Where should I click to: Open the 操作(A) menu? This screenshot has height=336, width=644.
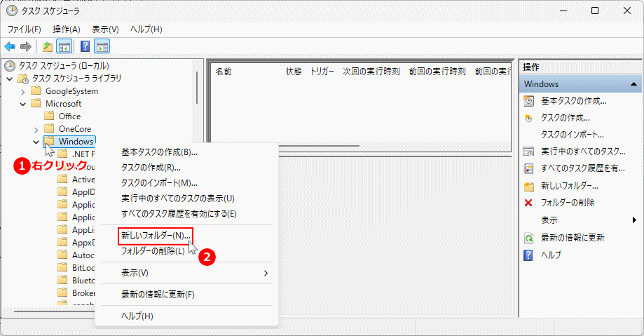67,29
